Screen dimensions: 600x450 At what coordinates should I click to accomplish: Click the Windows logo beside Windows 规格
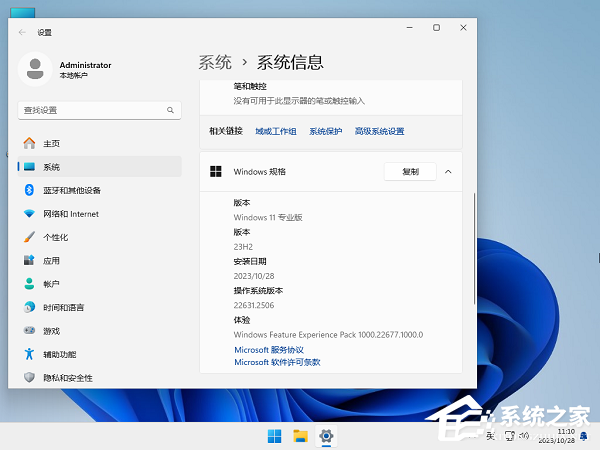tap(216, 171)
